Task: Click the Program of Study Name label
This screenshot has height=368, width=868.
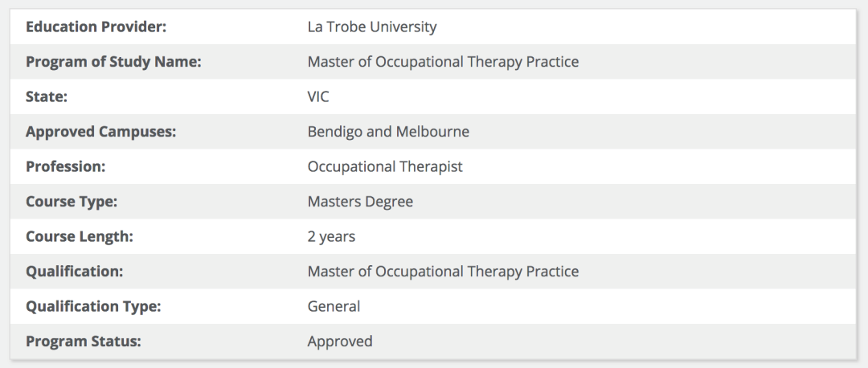Action: coord(113,62)
